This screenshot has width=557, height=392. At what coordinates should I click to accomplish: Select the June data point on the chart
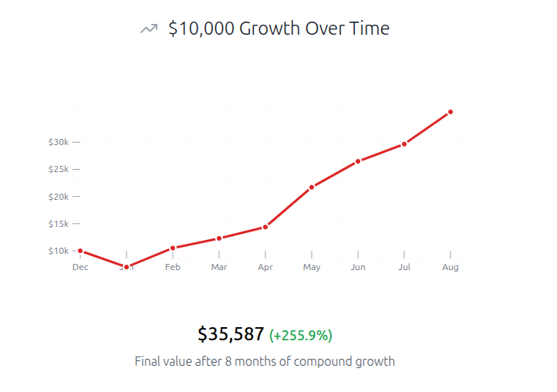(358, 161)
